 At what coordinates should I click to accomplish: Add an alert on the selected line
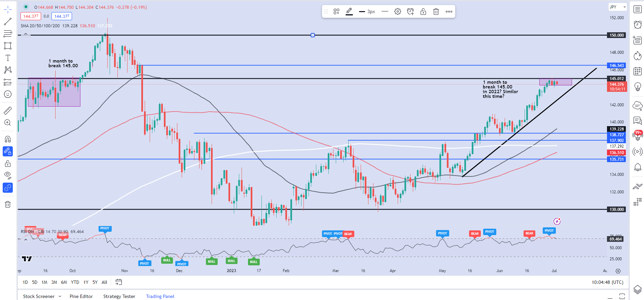point(410,11)
